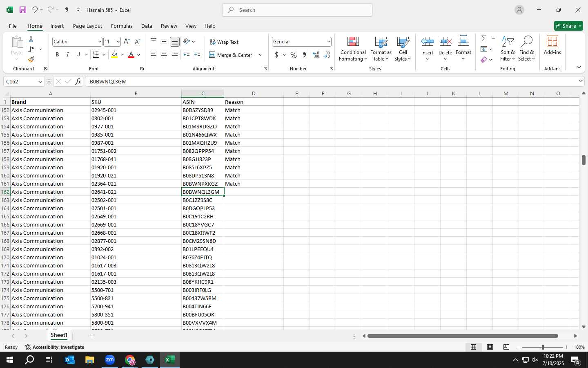
Task: Click the Fill Color yellow swatch
Action: tap(114, 55)
